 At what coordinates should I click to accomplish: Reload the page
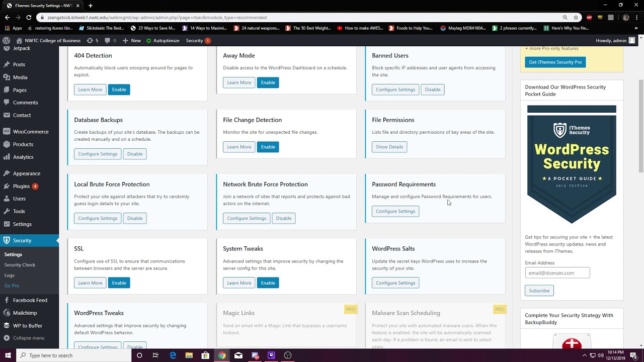[x=29, y=17]
